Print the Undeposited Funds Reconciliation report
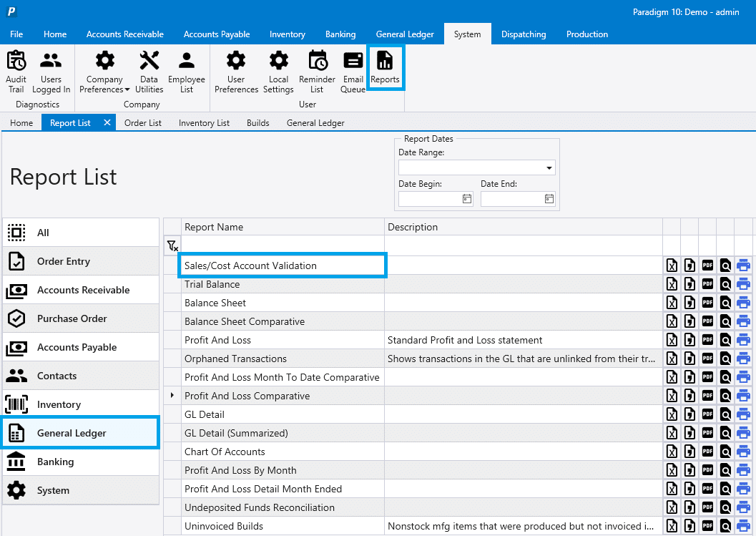The height and width of the screenshot is (536, 756). pyautogui.click(x=743, y=507)
